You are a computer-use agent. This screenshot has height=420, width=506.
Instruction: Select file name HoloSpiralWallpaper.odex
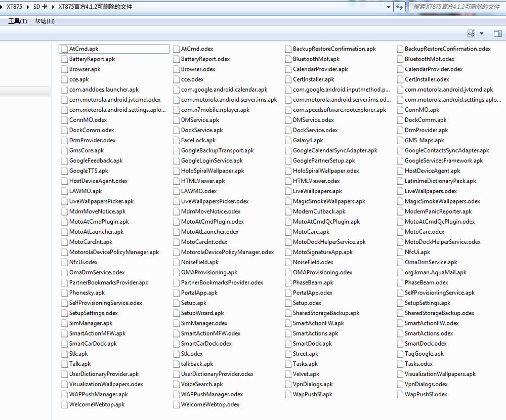coord(326,171)
